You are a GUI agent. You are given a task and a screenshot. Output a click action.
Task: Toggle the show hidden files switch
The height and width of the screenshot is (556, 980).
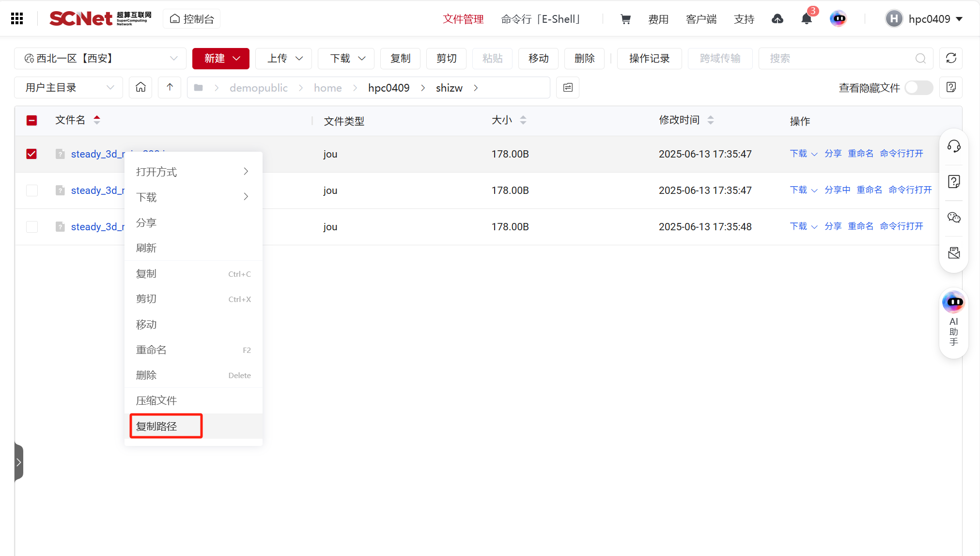(x=918, y=88)
